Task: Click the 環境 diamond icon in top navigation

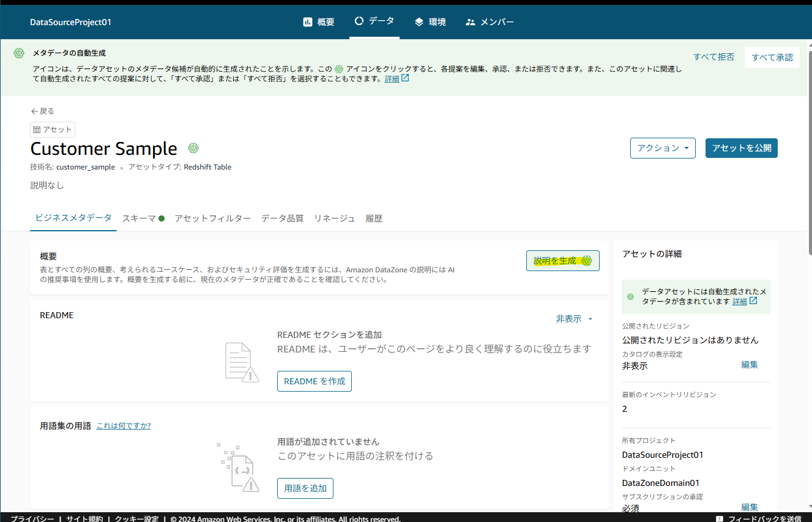Action: 418,21
